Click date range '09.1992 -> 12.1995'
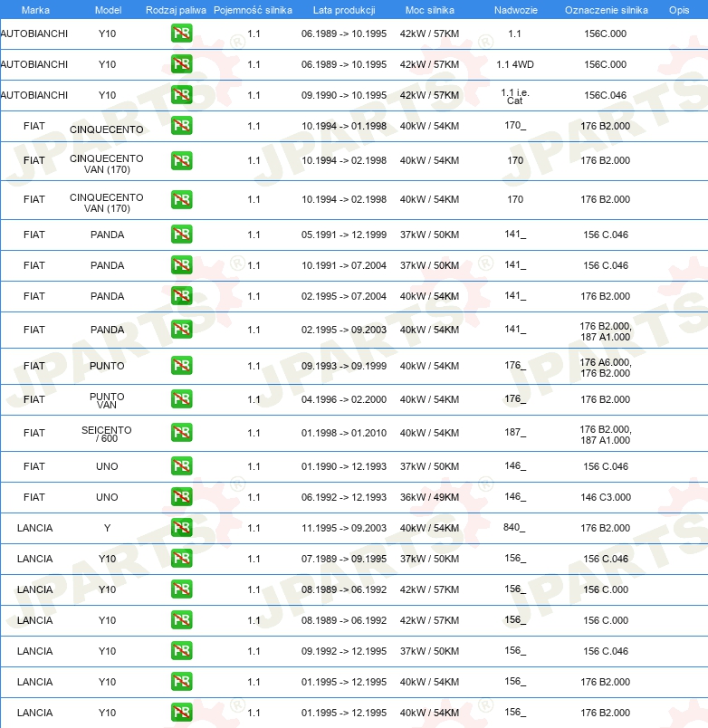 pos(343,651)
